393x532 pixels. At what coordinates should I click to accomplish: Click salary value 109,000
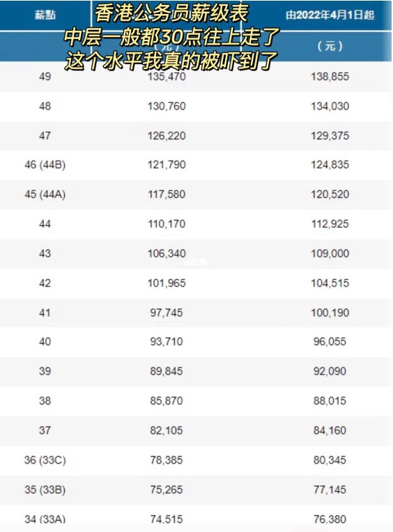point(330,253)
